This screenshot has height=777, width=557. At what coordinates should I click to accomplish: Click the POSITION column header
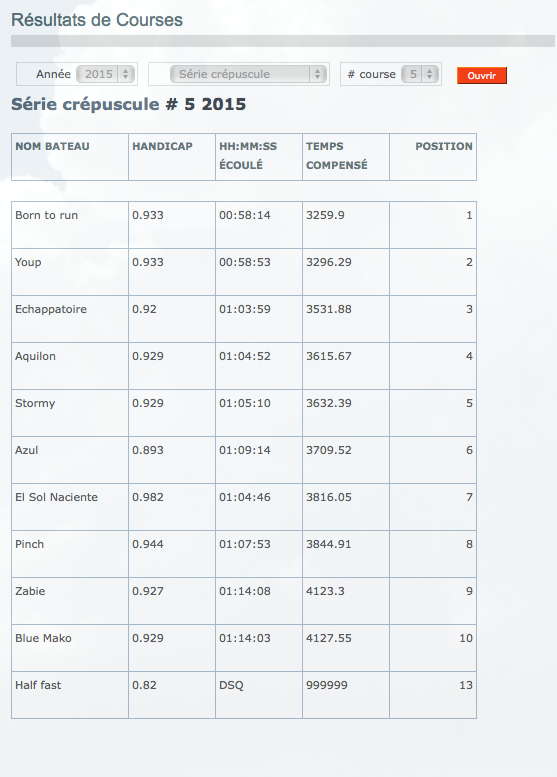tap(444, 146)
